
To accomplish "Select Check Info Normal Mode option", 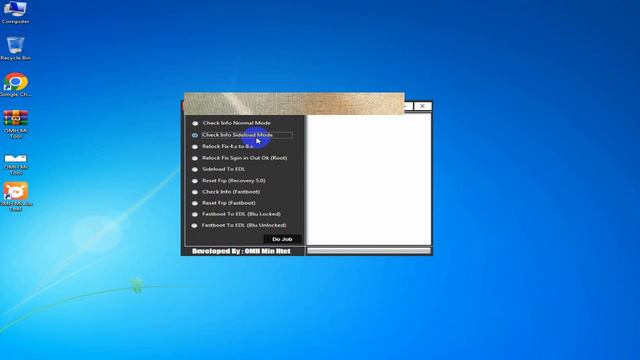I will tap(231, 123).
